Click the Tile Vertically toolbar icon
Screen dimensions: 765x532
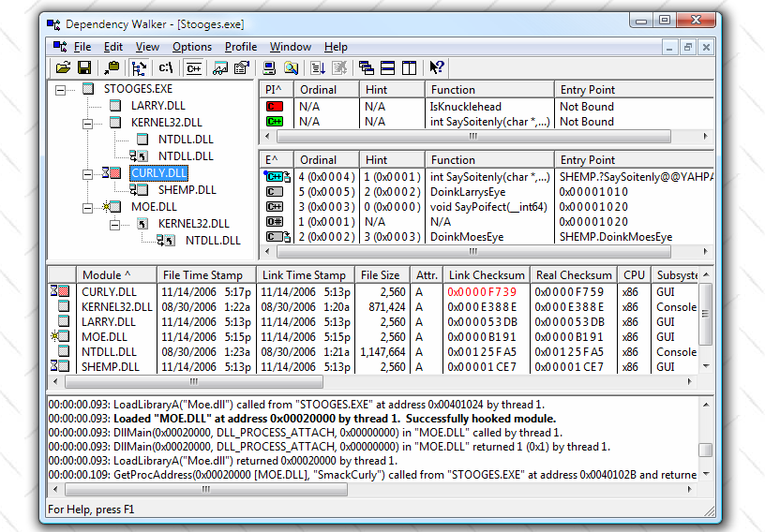click(x=409, y=67)
